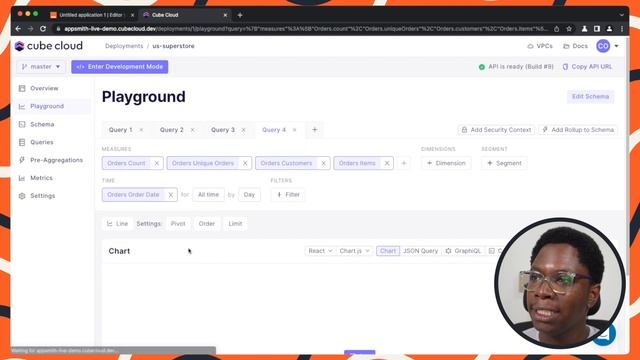Reload the browser page
Screen dimensions: 640x360
[x=43, y=29]
